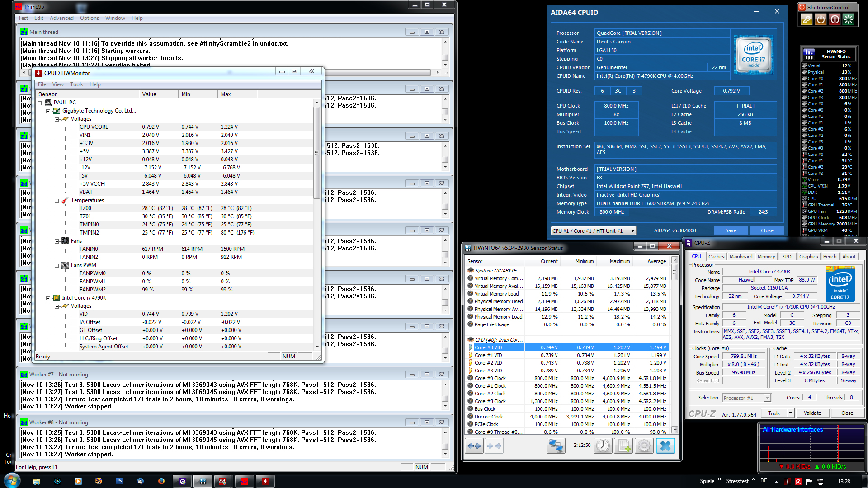Click the Validate button in CPU-Z
Screen dimensions: 868x488
coord(812,413)
